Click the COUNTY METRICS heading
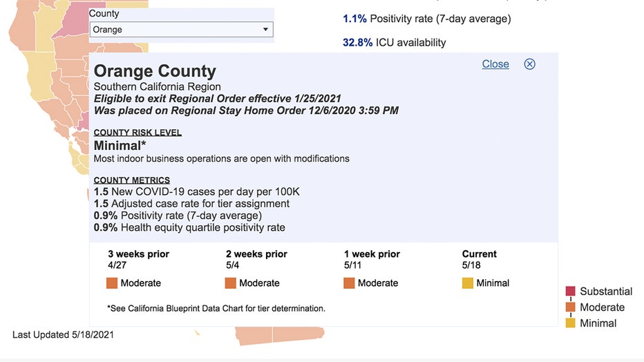The width and height of the screenshot is (644, 362). [x=132, y=180]
